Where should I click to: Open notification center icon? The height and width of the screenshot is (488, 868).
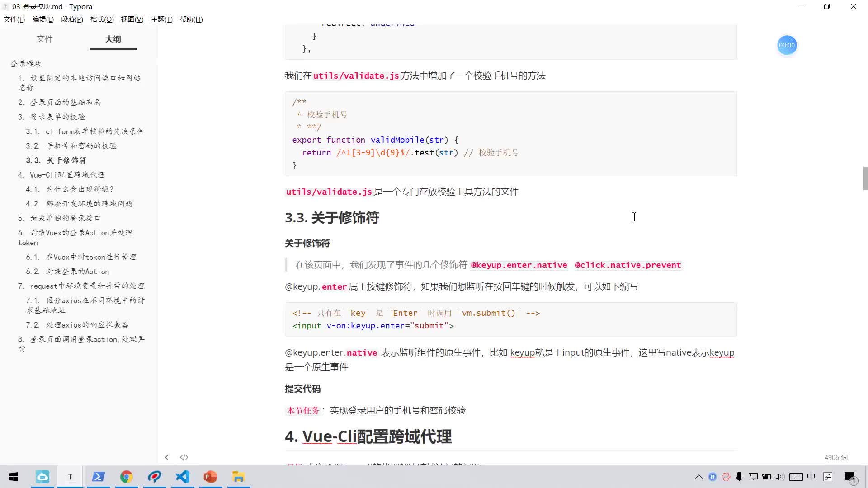[x=850, y=477]
